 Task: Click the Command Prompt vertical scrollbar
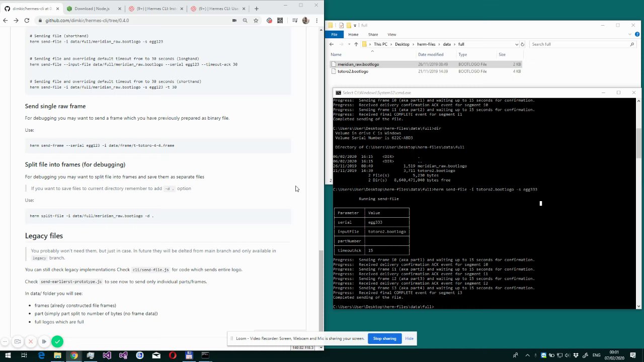[x=638, y=144]
